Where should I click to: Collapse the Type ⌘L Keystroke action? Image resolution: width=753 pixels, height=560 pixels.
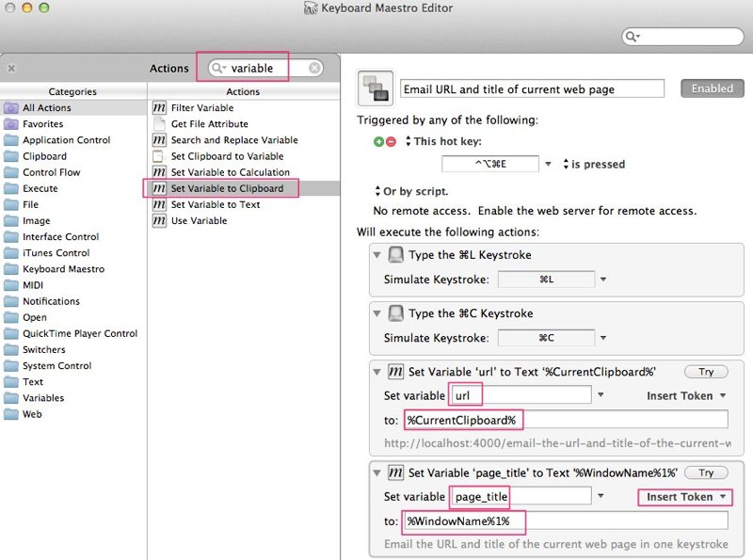377,255
